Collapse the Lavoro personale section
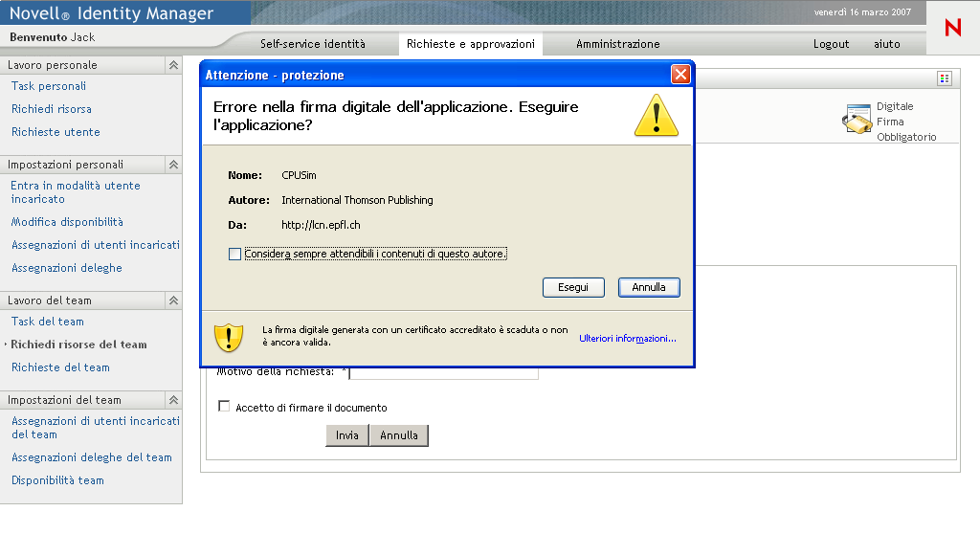The height and width of the screenshot is (556, 980). pyautogui.click(x=173, y=65)
